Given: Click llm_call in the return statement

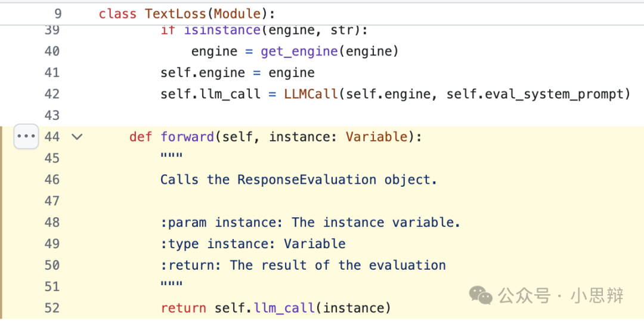Looking at the screenshot, I should [284, 308].
